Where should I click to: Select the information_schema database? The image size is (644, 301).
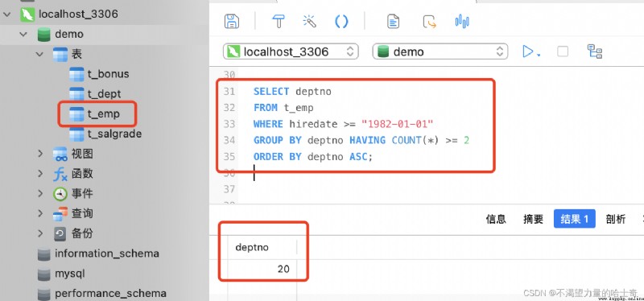click(107, 254)
